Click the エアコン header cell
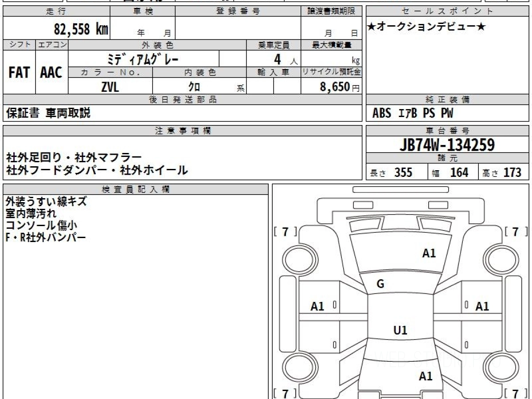532x399 pixels. [52, 45]
